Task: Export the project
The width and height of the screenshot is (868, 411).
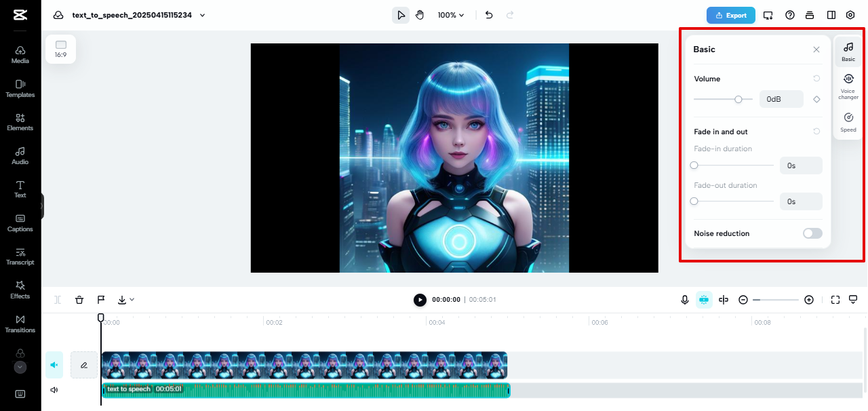Action: tap(730, 14)
